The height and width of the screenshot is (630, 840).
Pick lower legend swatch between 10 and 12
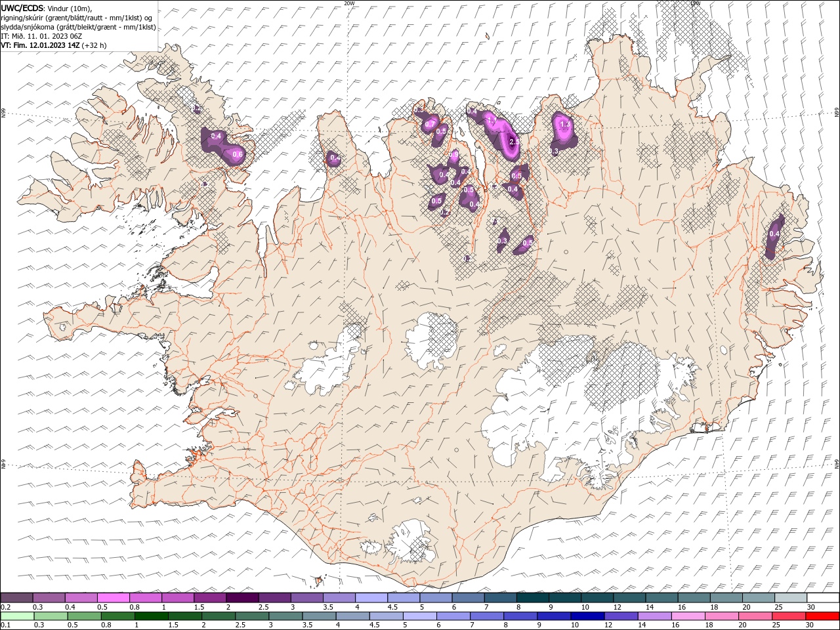click(587, 616)
